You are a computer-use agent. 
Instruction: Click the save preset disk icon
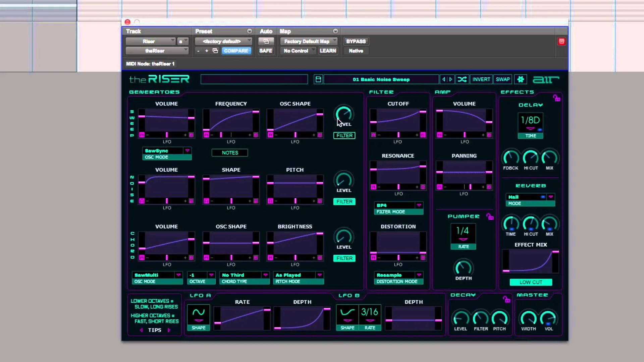point(318,79)
